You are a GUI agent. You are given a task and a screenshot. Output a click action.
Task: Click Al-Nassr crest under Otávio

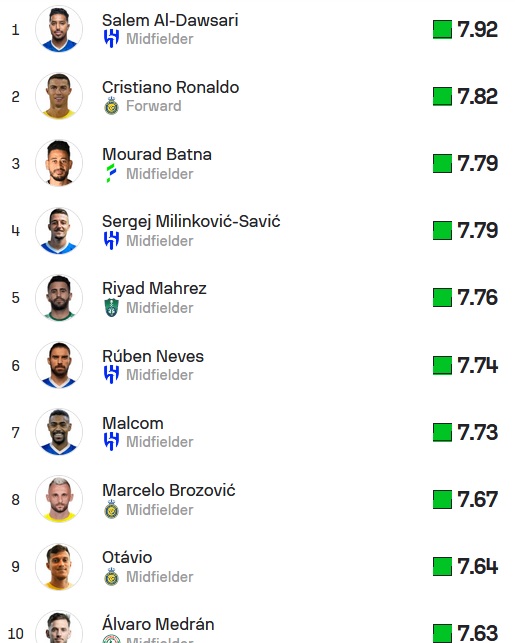[111, 576]
